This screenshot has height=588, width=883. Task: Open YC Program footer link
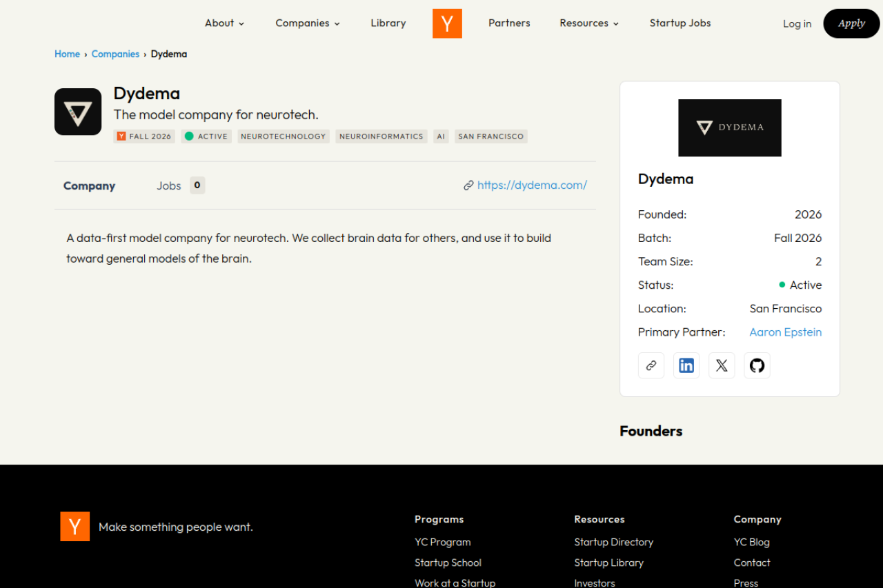point(443,543)
